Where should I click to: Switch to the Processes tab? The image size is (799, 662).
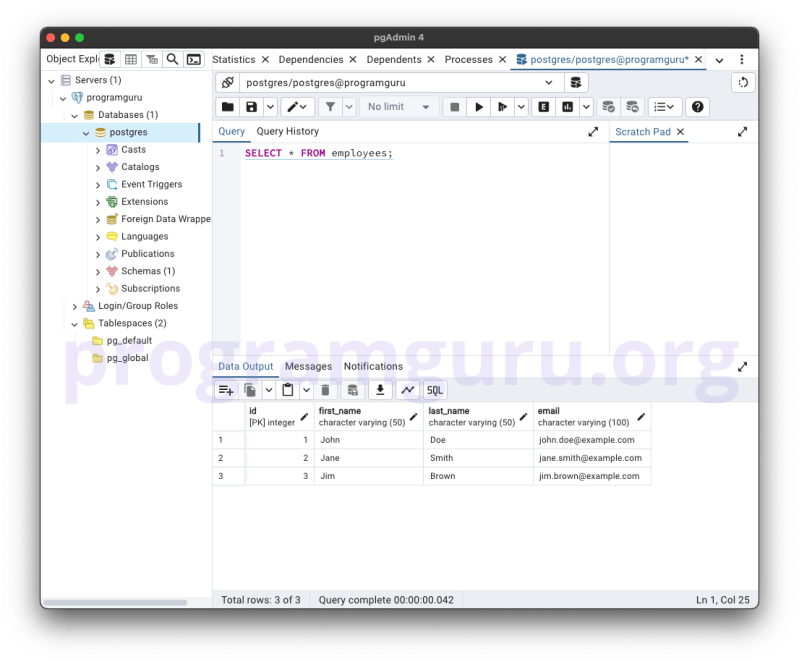[x=468, y=59]
